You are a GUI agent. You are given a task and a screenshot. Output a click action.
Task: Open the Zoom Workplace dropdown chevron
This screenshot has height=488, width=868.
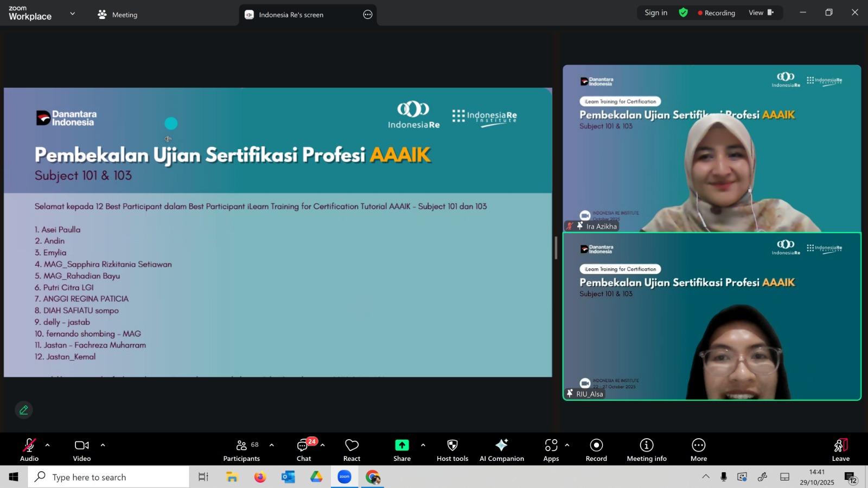click(x=72, y=14)
